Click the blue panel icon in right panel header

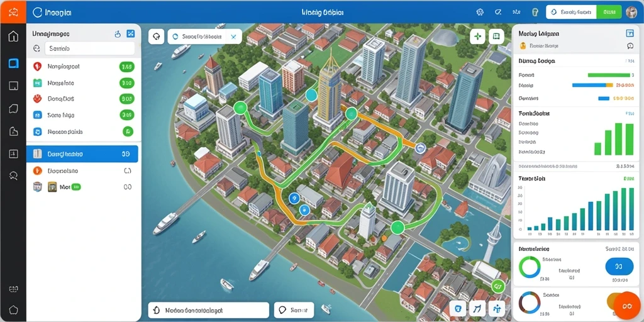point(629,33)
